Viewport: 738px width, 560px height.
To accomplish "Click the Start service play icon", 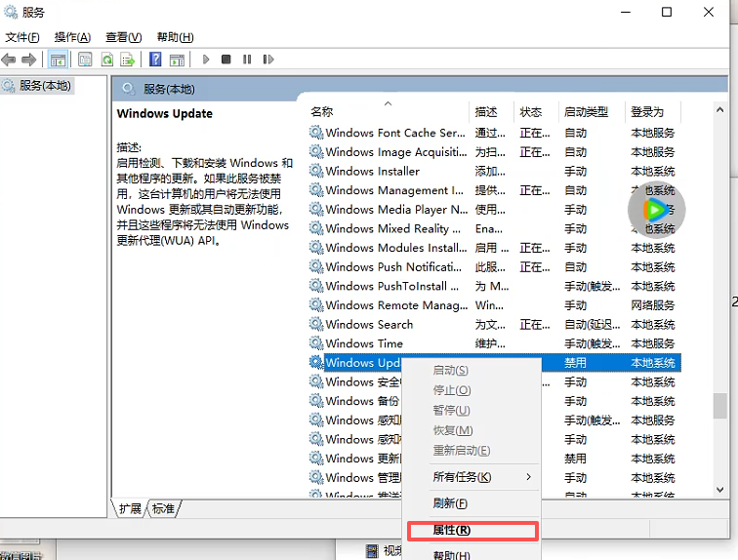I will tap(206, 60).
